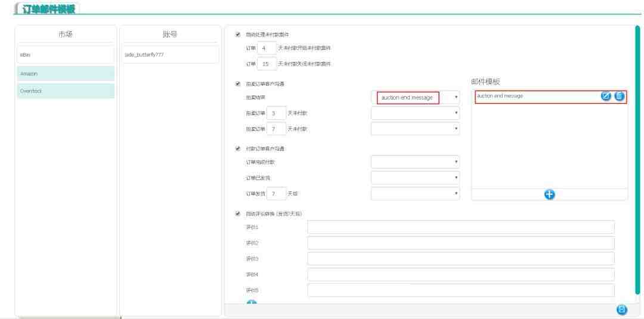Click the teal vertical scrollbar on the right
644x319 pixels.
(637, 160)
